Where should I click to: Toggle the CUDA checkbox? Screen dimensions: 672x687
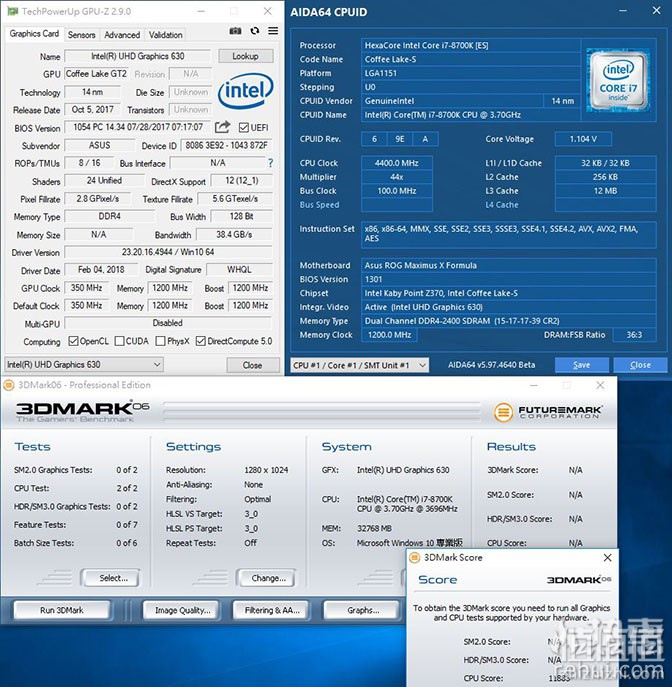point(119,341)
